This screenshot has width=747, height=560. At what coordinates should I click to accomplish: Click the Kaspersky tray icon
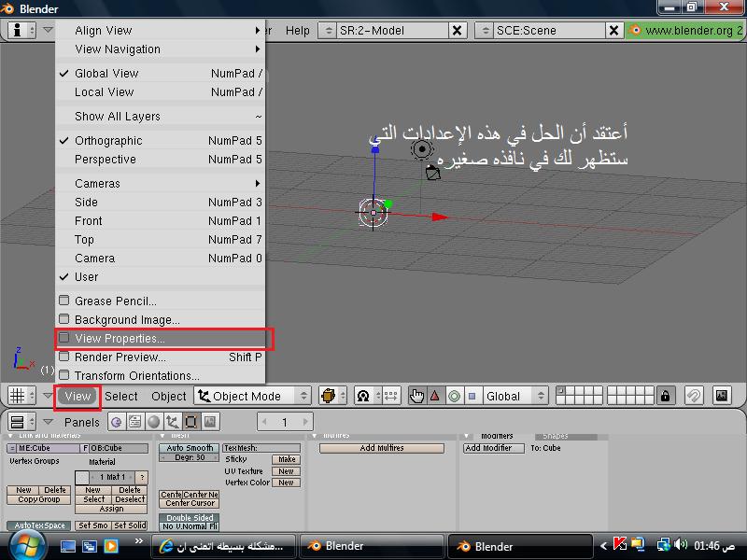point(619,544)
